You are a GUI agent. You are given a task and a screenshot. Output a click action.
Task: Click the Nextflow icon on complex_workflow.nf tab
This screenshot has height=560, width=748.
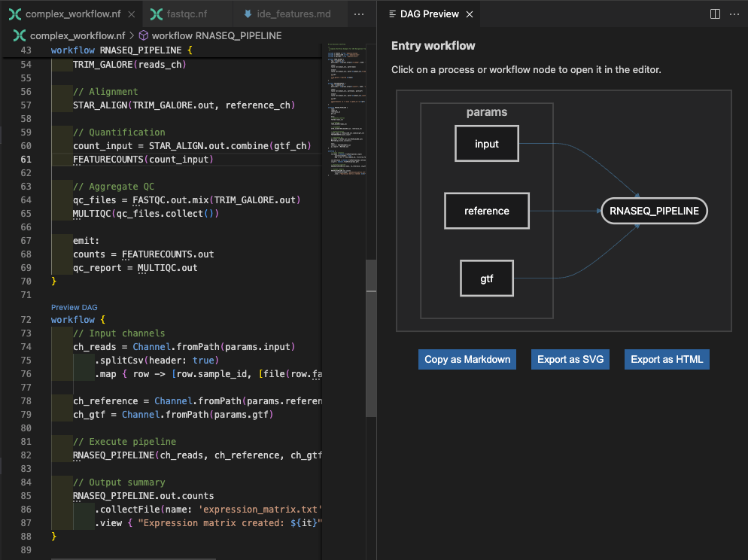pyautogui.click(x=14, y=14)
